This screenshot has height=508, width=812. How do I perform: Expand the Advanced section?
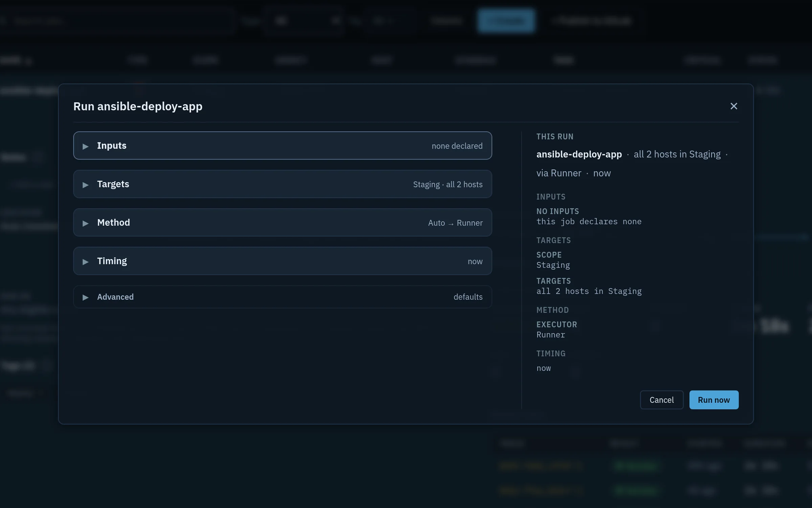click(x=283, y=297)
